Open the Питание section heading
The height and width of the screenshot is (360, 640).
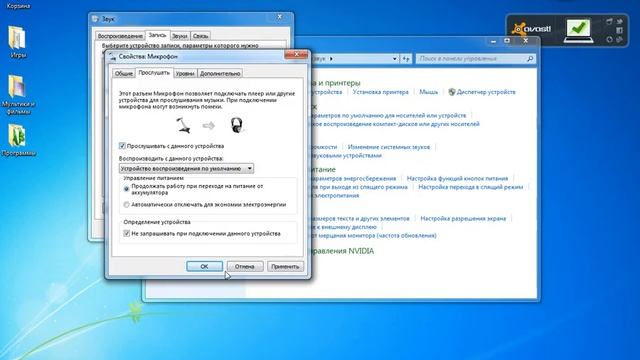pos(323,169)
